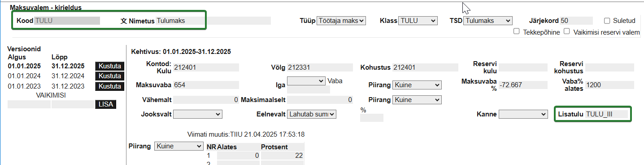Click the LISA button

coord(105,104)
